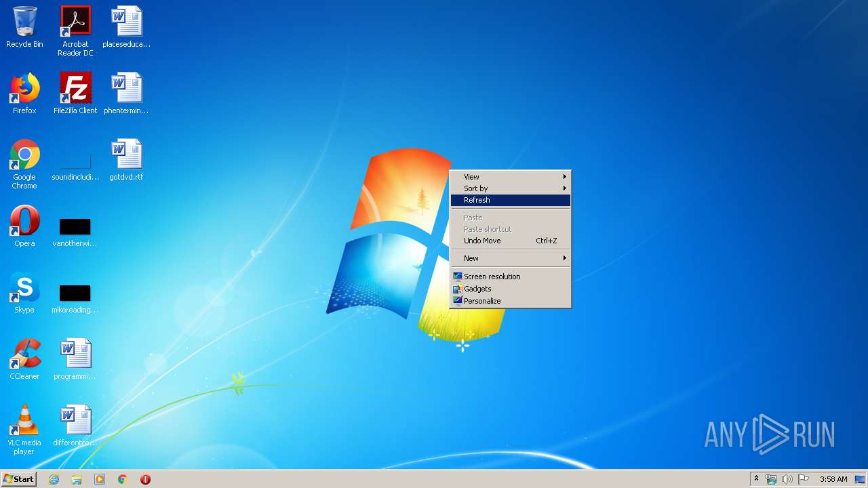Select the Acrobat Reader DC shortcut
This screenshot has width=868, height=488.
[x=75, y=30]
